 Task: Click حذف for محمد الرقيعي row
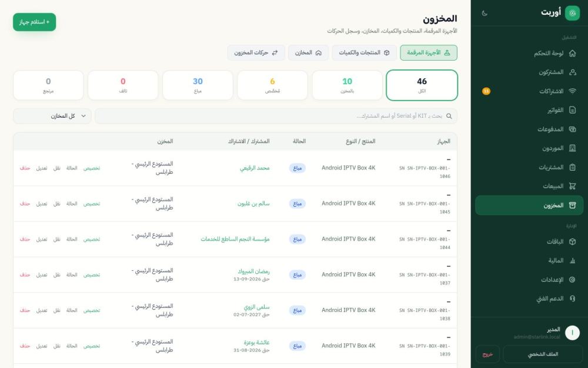click(25, 168)
